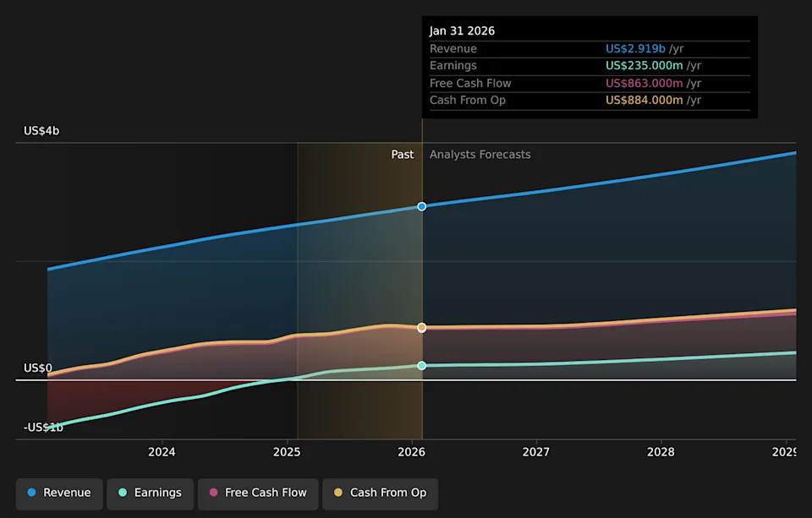Click the Jan 31 2026 tooltip date header

463,31
